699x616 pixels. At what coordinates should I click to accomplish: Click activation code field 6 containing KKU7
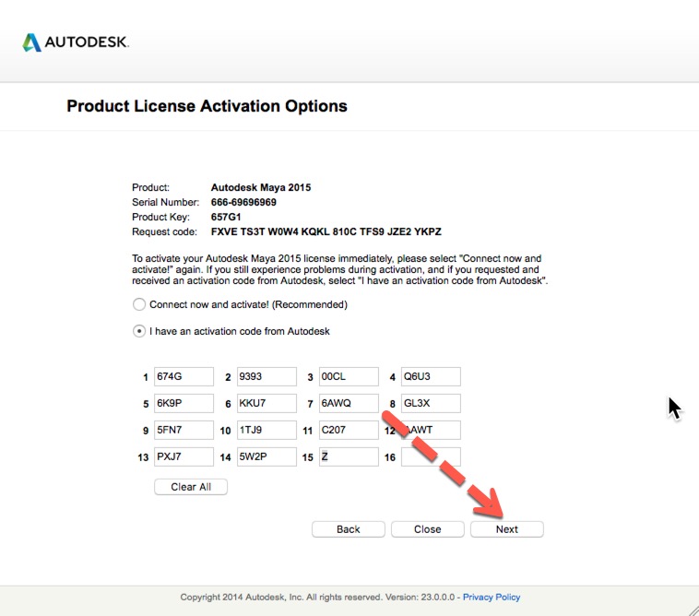coord(267,403)
